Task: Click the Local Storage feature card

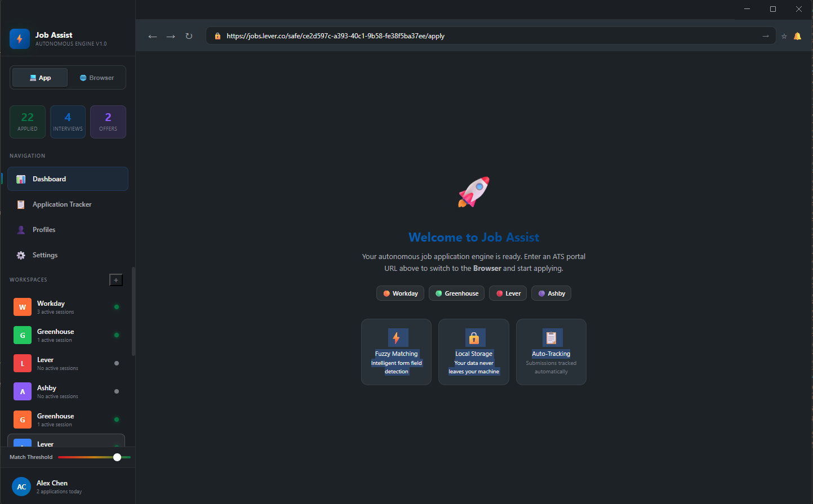Action: [x=474, y=352]
